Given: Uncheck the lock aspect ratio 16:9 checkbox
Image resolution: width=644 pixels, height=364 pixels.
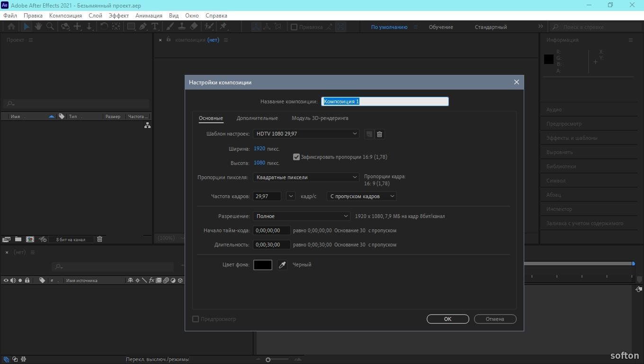Looking at the screenshot, I should point(296,157).
